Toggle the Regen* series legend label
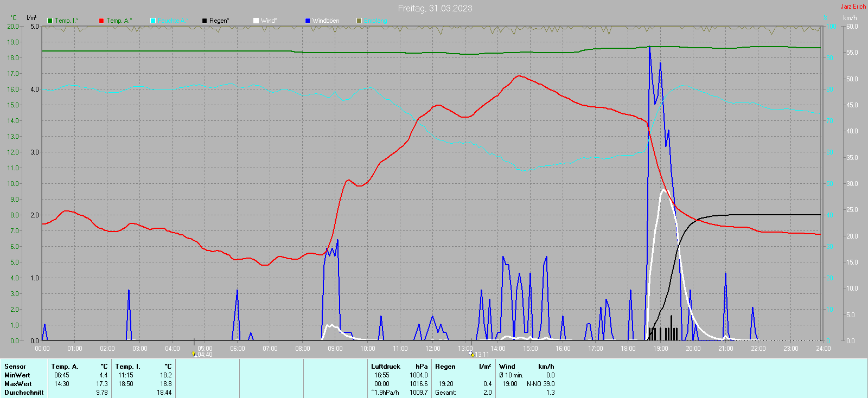Image resolution: width=868 pixels, height=398 pixels. [219, 21]
